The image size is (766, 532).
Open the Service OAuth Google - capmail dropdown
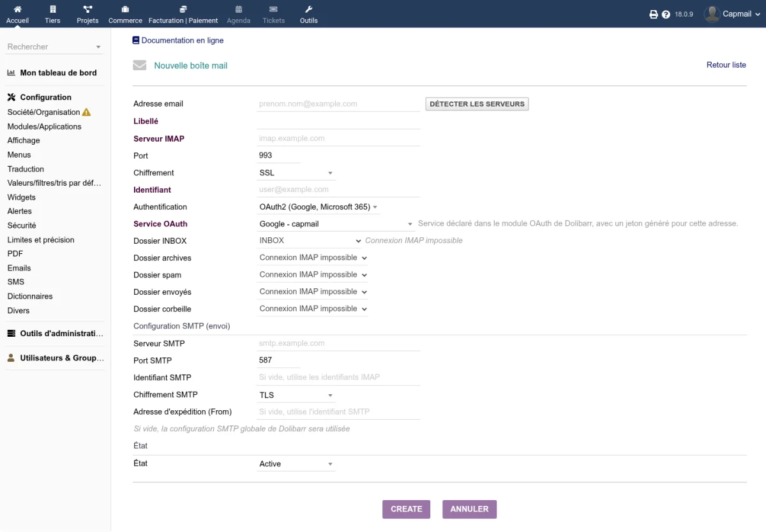click(x=336, y=224)
